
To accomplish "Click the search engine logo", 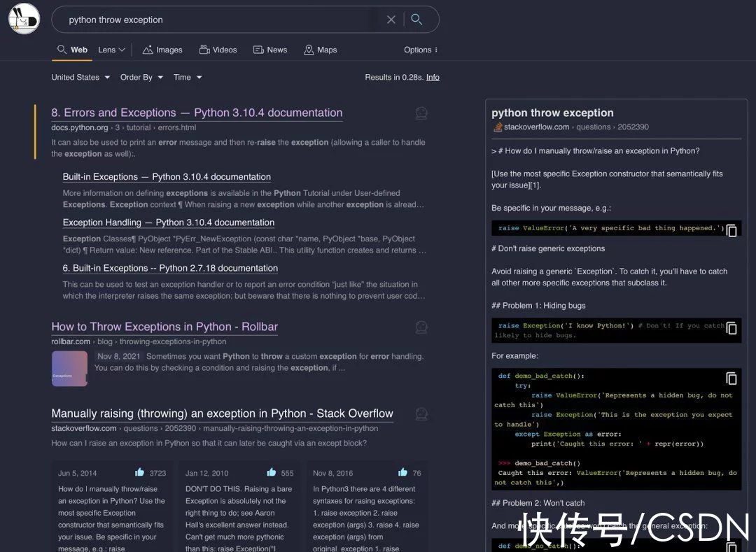I will coord(24,19).
